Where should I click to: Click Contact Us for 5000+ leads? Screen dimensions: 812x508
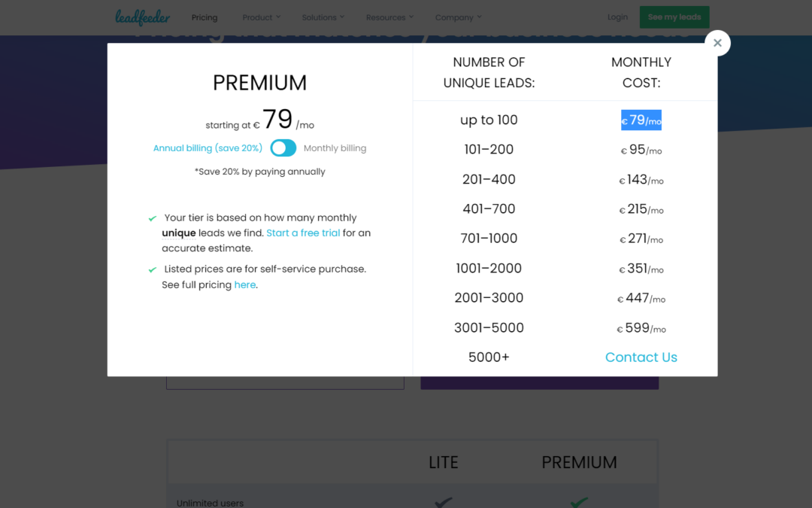pos(641,357)
